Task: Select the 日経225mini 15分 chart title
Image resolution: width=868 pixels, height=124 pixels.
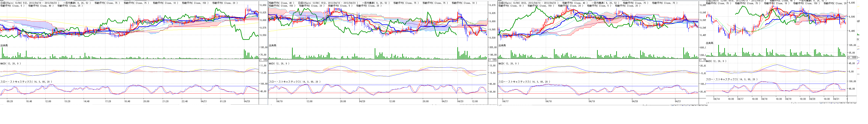Action: [x=328, y=3]
